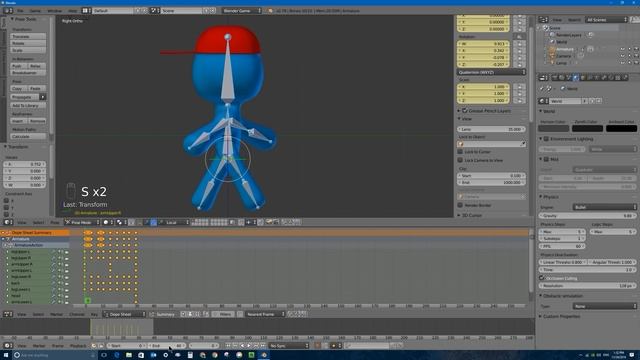Open the Timeline editor type icon
This screenshot has width=640, height=360.
(x=8, y=346)
